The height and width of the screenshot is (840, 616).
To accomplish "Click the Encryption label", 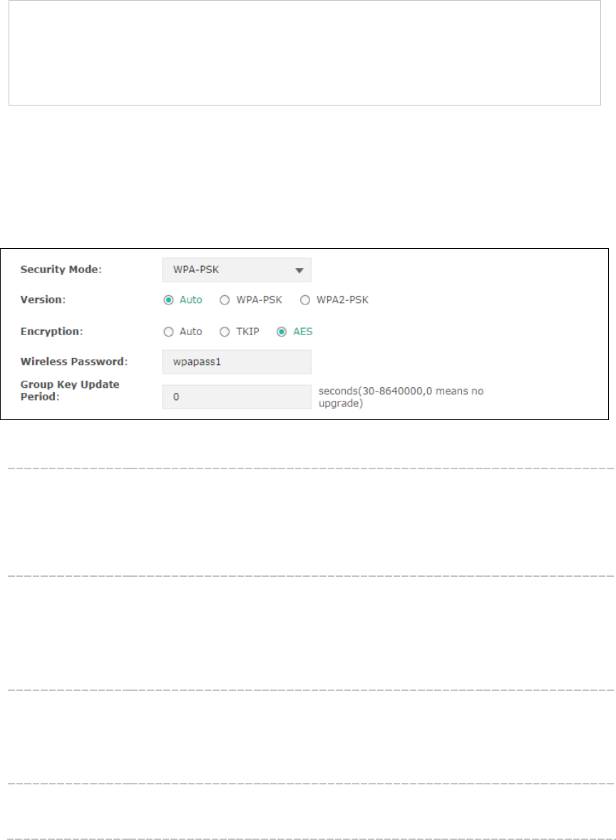I will click(51, 332).
